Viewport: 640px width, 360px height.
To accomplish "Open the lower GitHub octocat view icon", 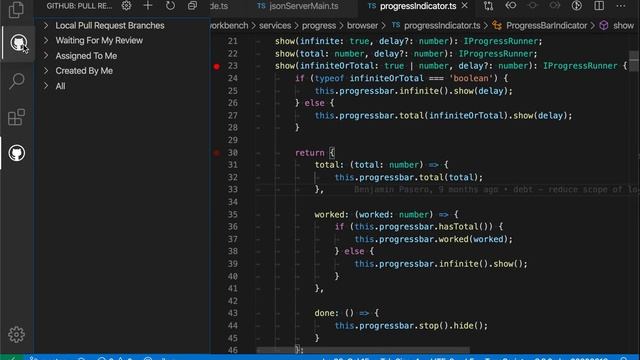I will 16,153.
